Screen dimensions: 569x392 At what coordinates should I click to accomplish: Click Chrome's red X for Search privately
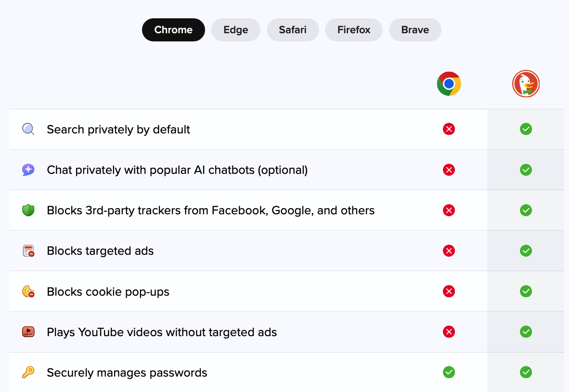pos(449,129)
